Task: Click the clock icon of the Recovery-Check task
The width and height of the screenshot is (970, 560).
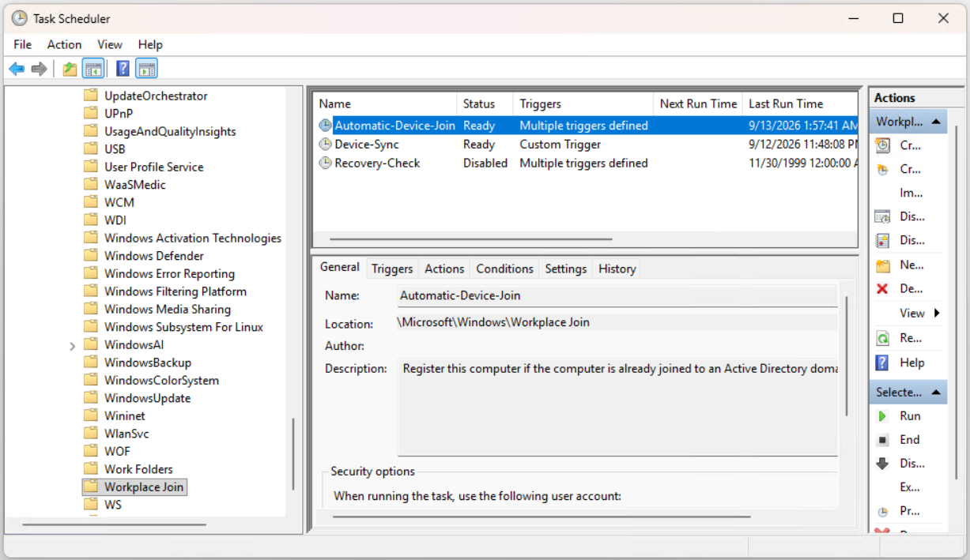Action: [x=325, y=163]
